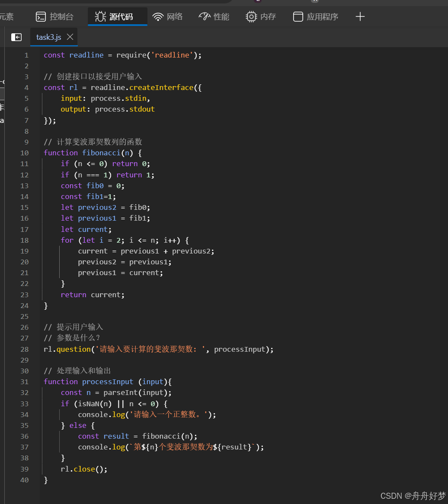The image size is (448, 504).
Task: Click 'return current;' on line 23
Action: [93, 295]
